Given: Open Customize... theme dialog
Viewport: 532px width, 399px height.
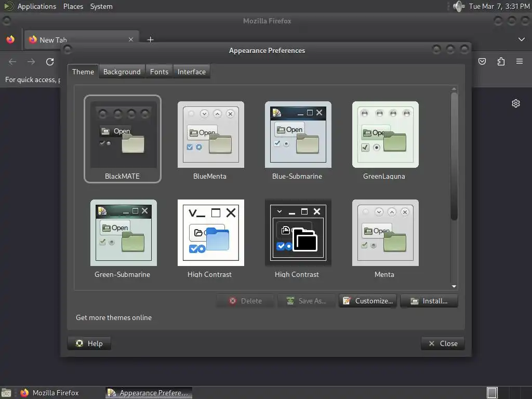Looking at the screenshot, I should (x=367, y=301).
